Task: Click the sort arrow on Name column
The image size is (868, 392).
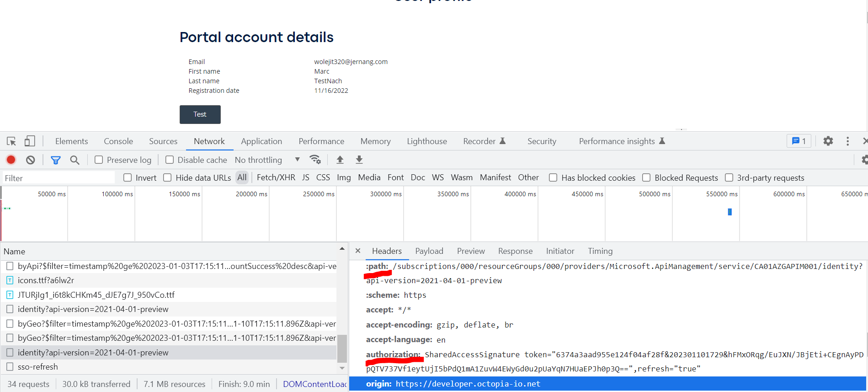Action: tap(342, 249)
